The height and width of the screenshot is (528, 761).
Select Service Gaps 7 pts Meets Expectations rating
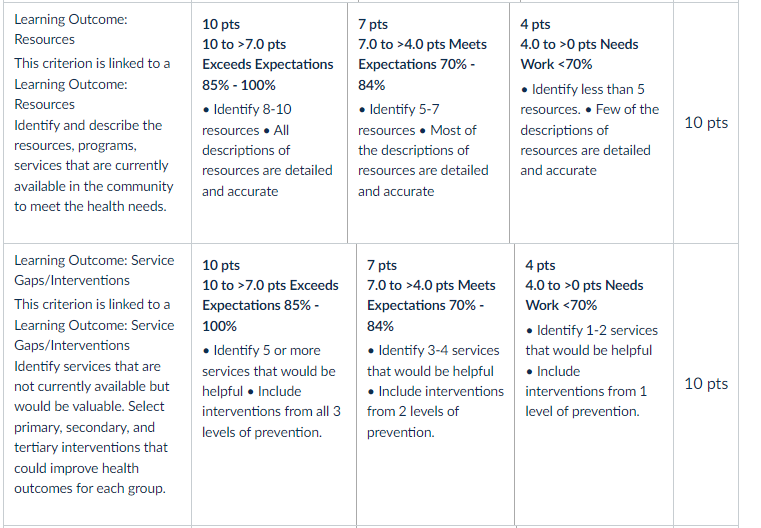tap(435, 385)
